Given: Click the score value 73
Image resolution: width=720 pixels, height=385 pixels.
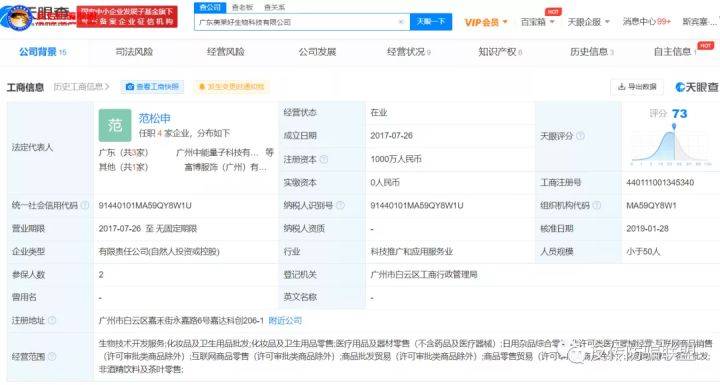Looking at the screenshot, I should pos(679,113).
